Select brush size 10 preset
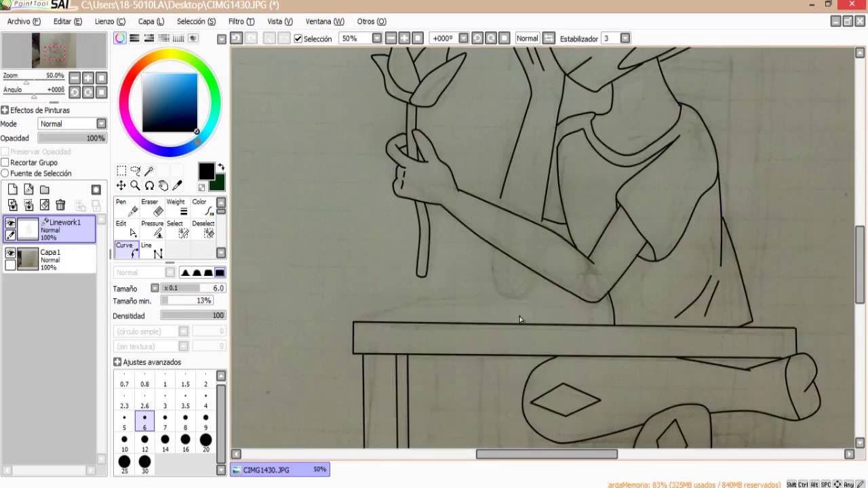Screen dimensions: 868x488 tap(124, 443)
